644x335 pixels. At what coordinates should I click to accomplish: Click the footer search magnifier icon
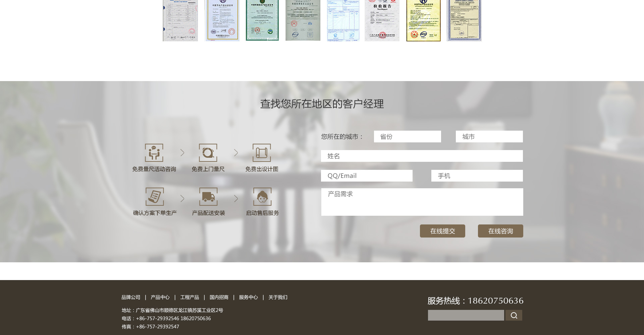[x=514, y=315]
